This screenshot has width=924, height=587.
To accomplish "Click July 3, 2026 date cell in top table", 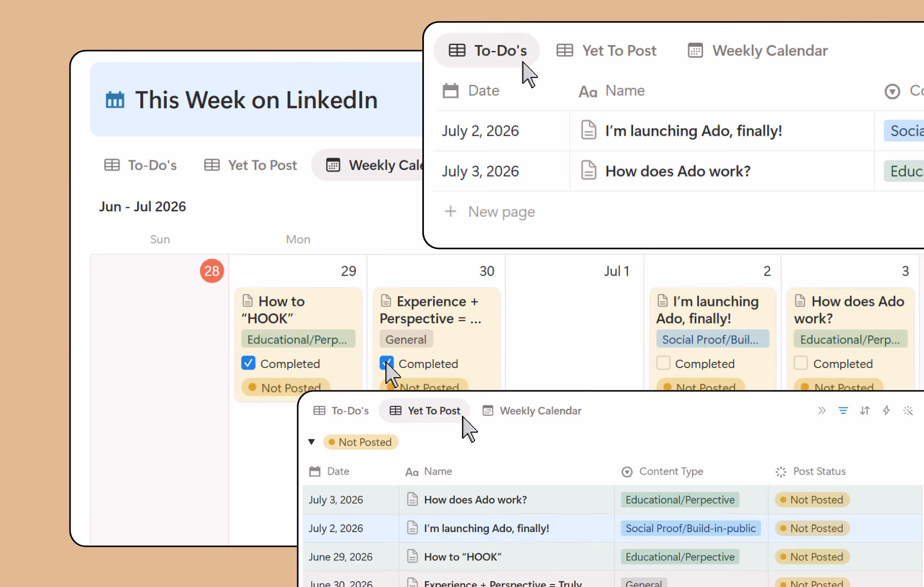I will click(480, 171).
